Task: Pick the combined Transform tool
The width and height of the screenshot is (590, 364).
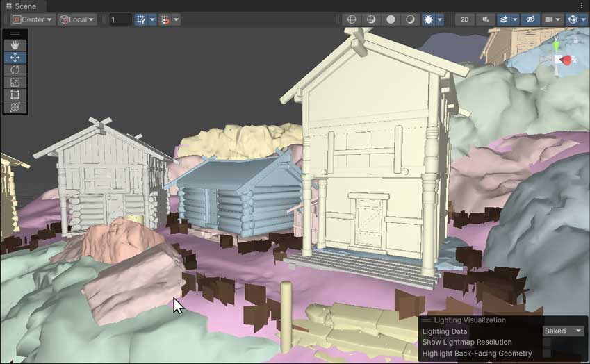Action: (x=15, y=108)
